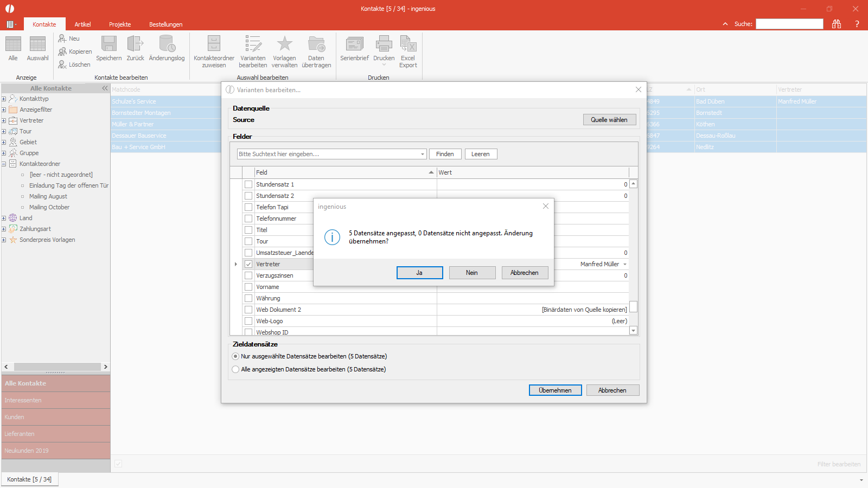This screenshot has height=488, width=868.
Task: Click Kopieren to copy the contact
Action: [x=75, y=52]
